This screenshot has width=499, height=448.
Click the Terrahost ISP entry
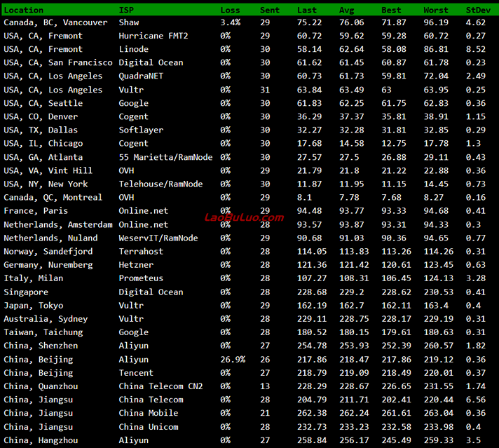141,252
